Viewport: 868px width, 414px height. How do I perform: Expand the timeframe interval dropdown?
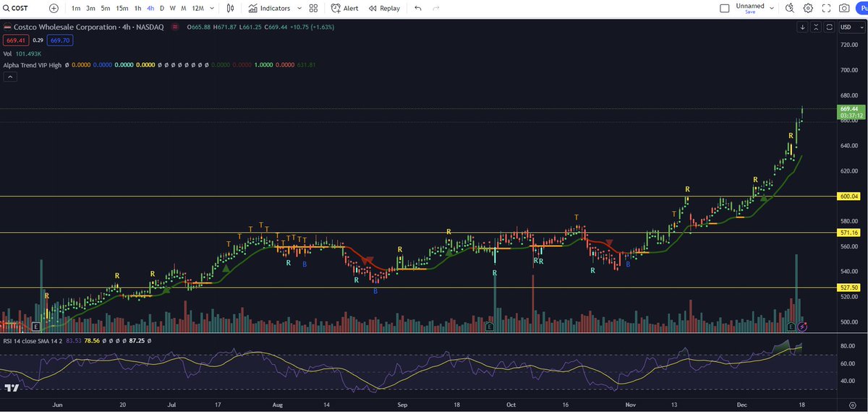coord(211,8)
